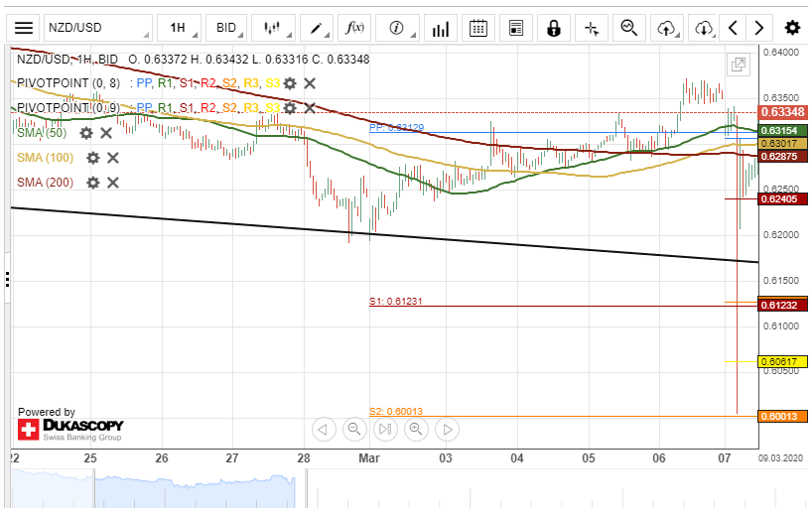This screenshot has width=812, height=517.
Task: Click the 0.63017 SMA price tag
Action: [x=782, y=143]
